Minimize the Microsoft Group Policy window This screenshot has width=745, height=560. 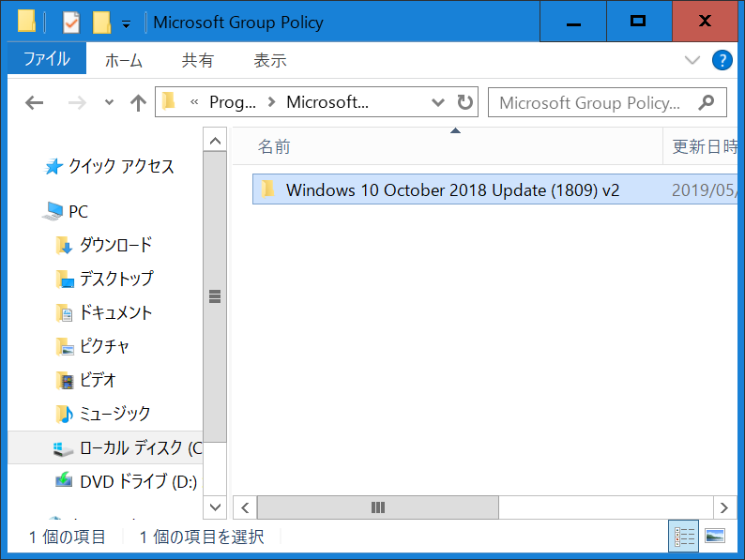(573, 22)
